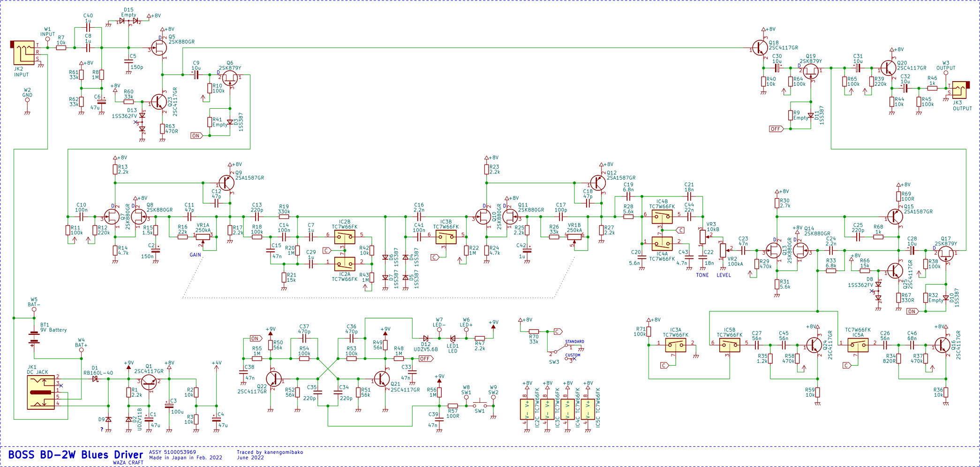Image resolution: width=980 pixels, height=467 pixels.
Task: Select the D1 RB160L-40 diode
Action: click(x=96, y=379)
